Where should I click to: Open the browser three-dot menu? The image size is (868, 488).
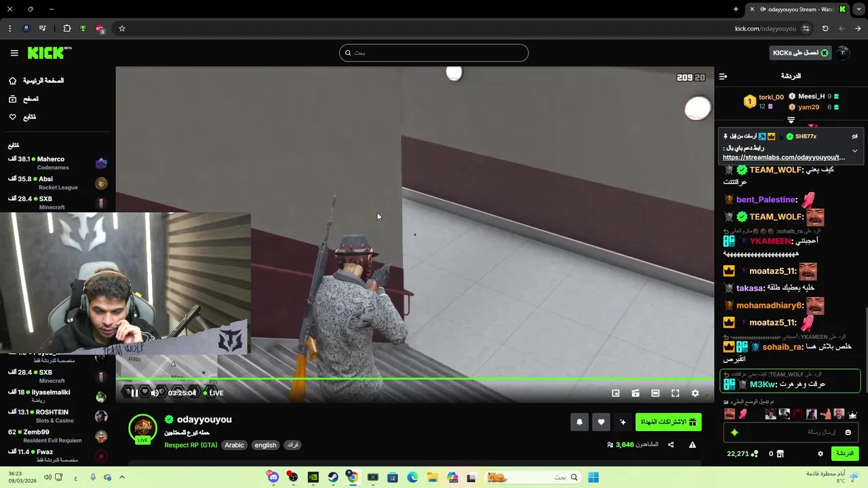(9, 28)
